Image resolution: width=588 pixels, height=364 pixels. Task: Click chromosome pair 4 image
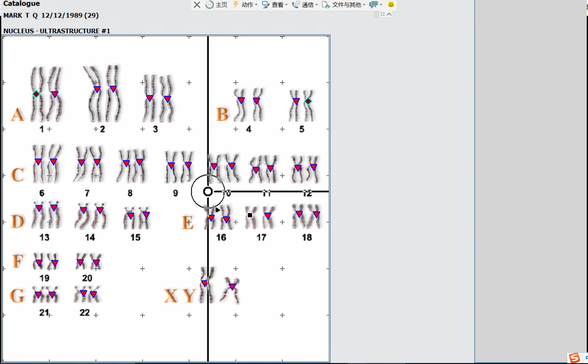249,104
